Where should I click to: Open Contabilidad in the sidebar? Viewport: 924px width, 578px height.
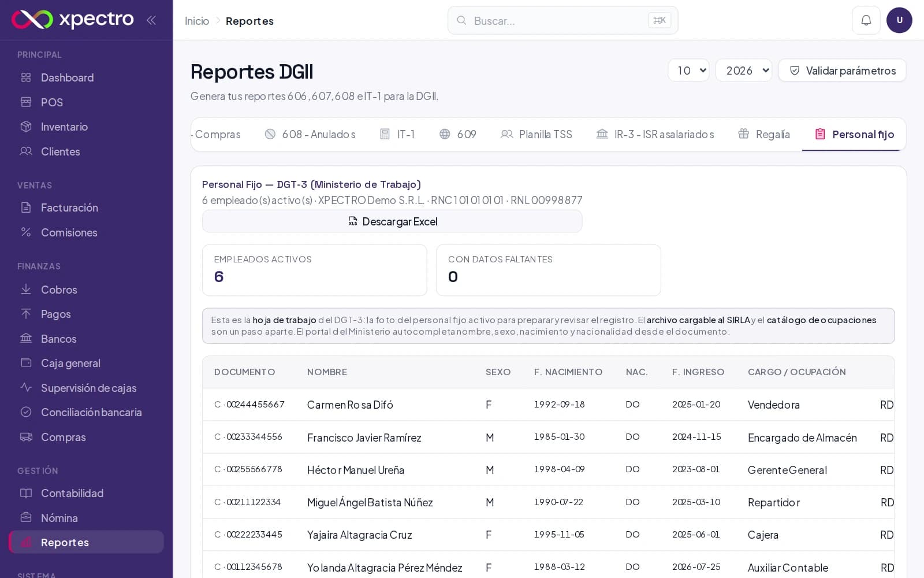click(87, 493)
